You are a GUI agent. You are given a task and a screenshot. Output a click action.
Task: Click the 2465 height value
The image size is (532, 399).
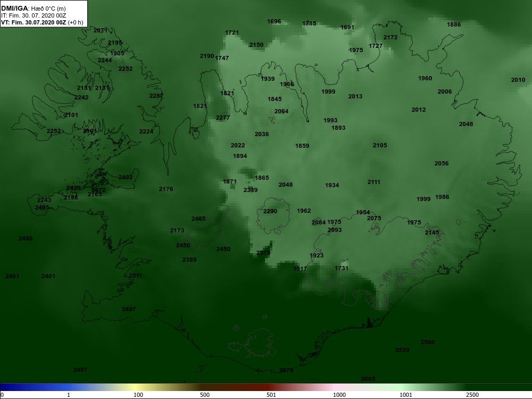click(x=198, y=219)
